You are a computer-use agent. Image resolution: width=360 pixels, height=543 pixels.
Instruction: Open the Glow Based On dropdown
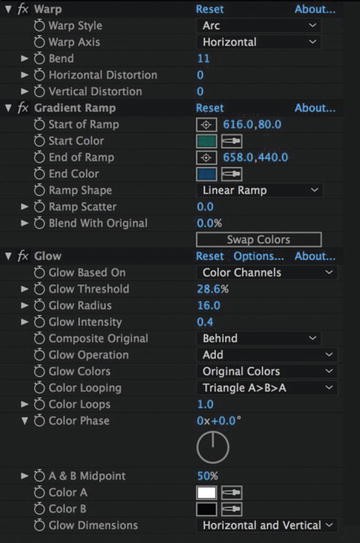(x=267, y=273)
